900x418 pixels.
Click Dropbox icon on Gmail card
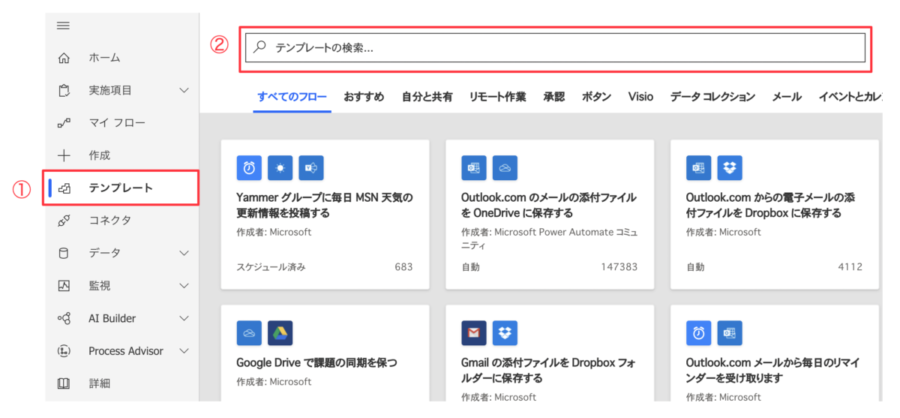505,332
